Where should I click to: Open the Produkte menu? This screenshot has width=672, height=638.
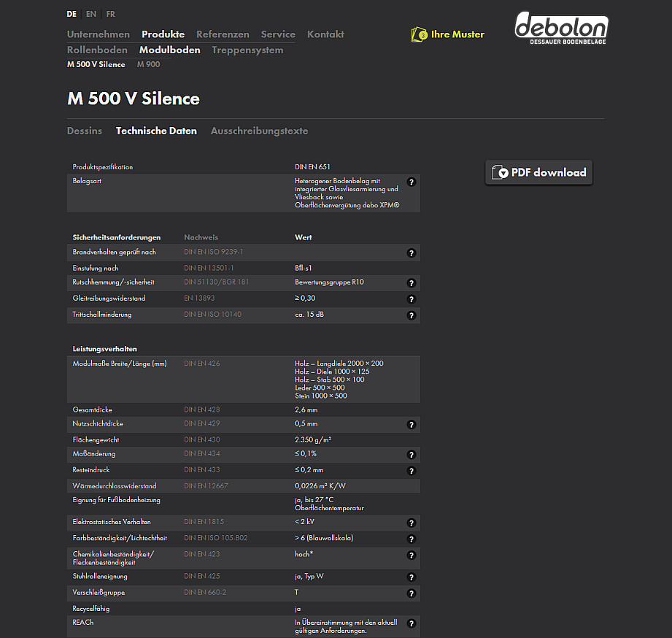pyautogui.click(x=163, y=34)
